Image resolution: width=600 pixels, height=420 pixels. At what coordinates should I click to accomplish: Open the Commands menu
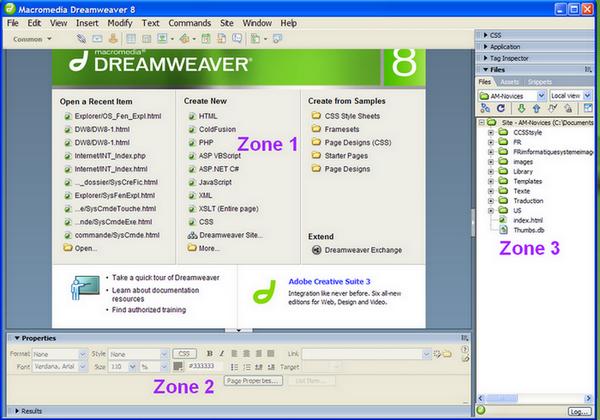tap(189, 23)
